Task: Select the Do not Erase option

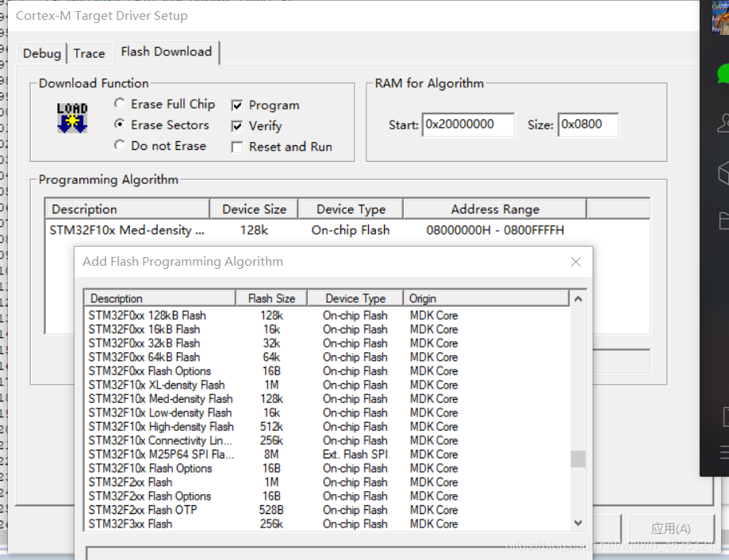Action: pyautogui.click(x=119, y=146)
